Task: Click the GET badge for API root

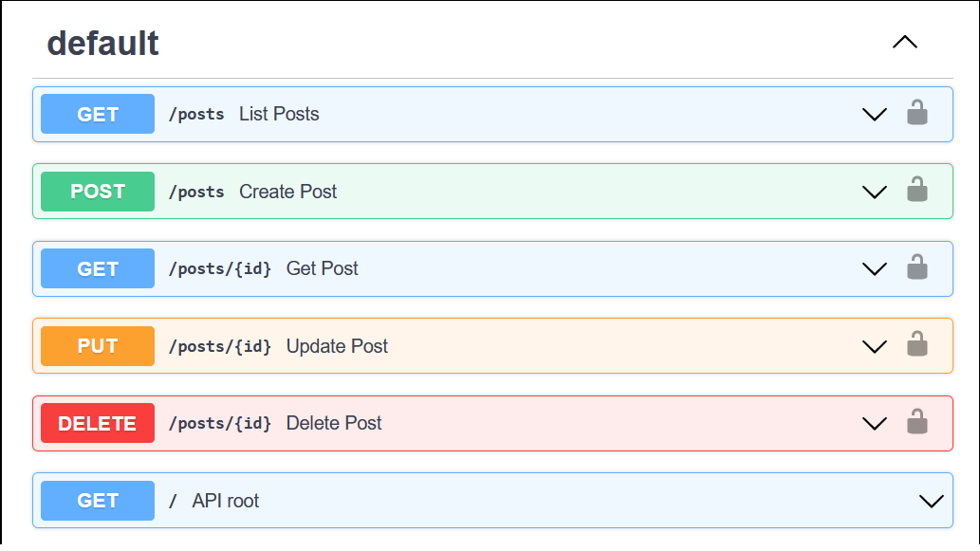Action: [x=98, y=501]
